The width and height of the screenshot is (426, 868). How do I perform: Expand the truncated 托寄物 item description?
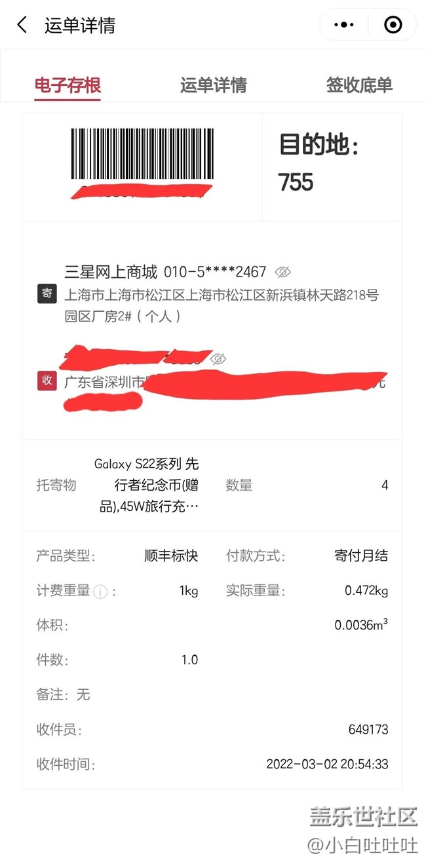pos(147,485)
